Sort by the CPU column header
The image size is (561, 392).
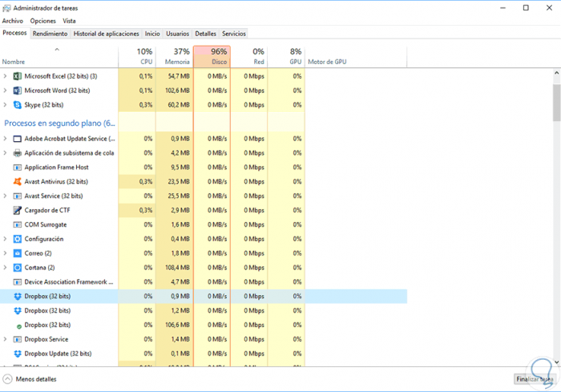(x=137, y=57)
